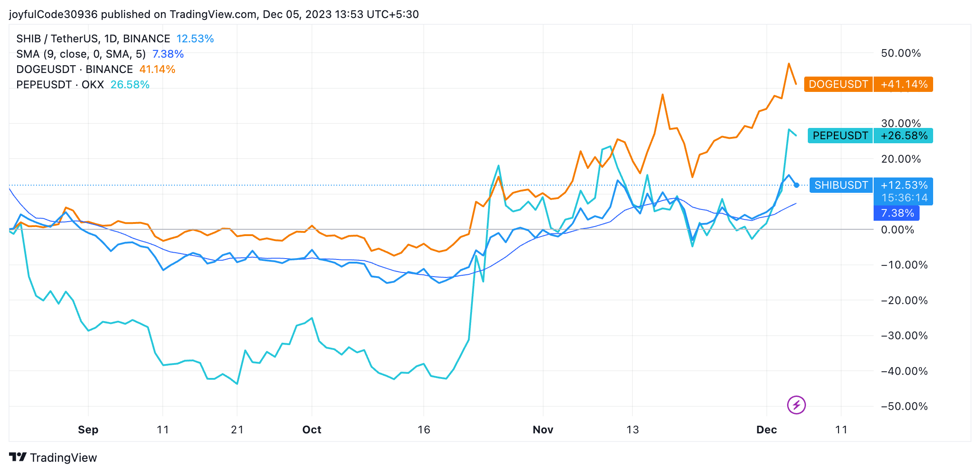Click the 21 date label on time axis
The height and width of the screenshot is (473, 980).
[x=237, y=430]
